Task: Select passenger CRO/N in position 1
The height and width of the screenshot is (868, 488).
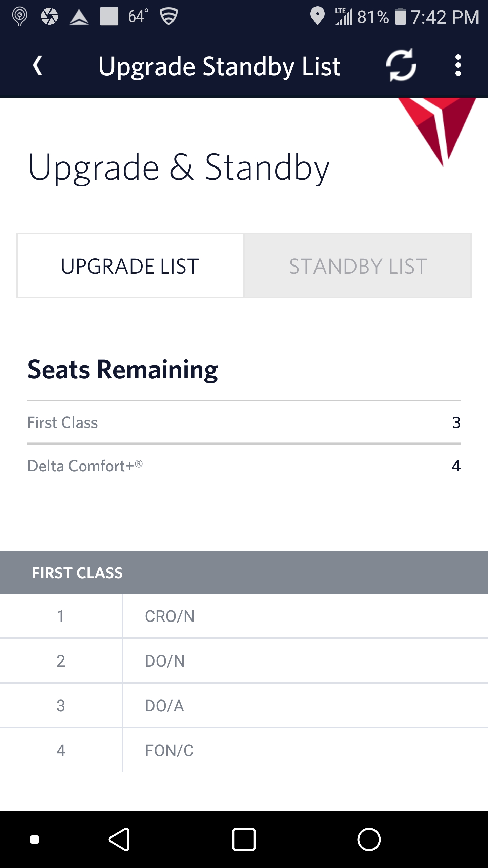Action: (244, 616)
